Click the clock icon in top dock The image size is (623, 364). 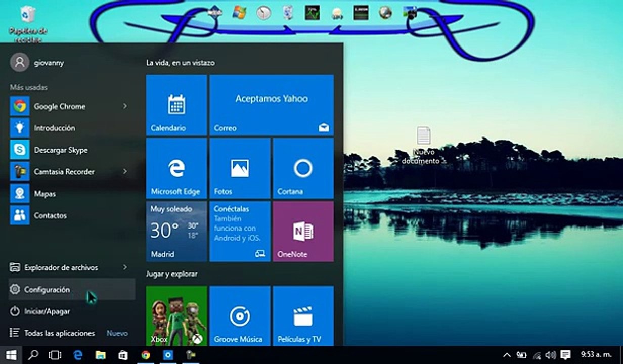[263, 13]
